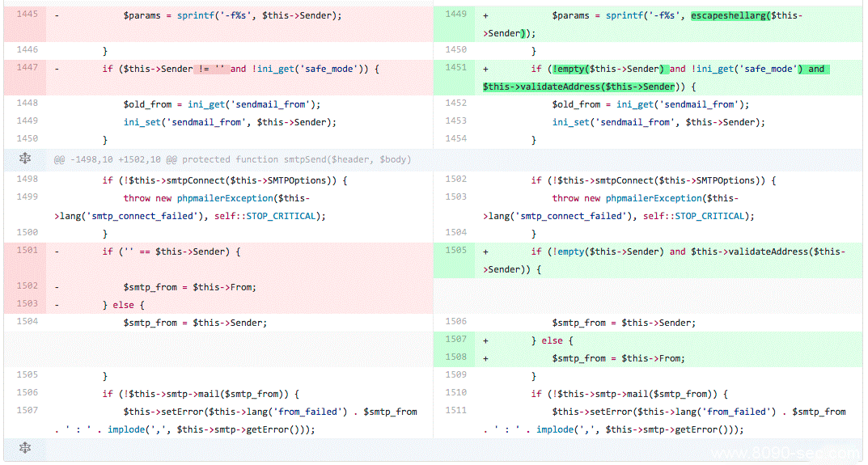Expand hidden lines at the bottom of the diff
The width and height of the screenshot is (868, 465).
[x=25, y=448]
